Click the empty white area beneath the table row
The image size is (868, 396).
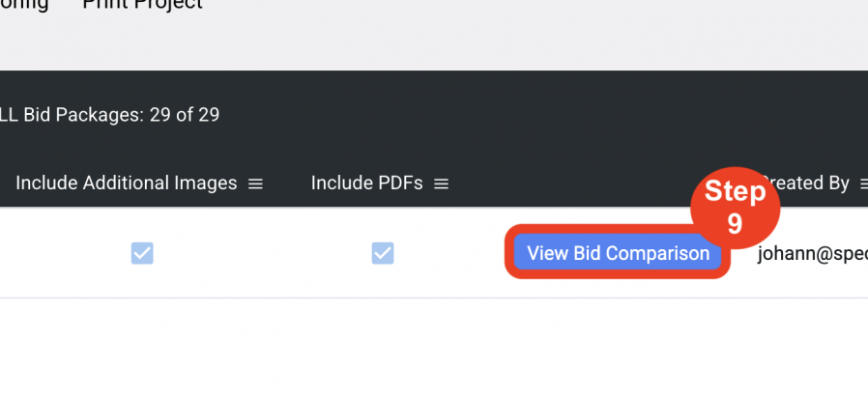pyautogui.click(x=434, y=348)
